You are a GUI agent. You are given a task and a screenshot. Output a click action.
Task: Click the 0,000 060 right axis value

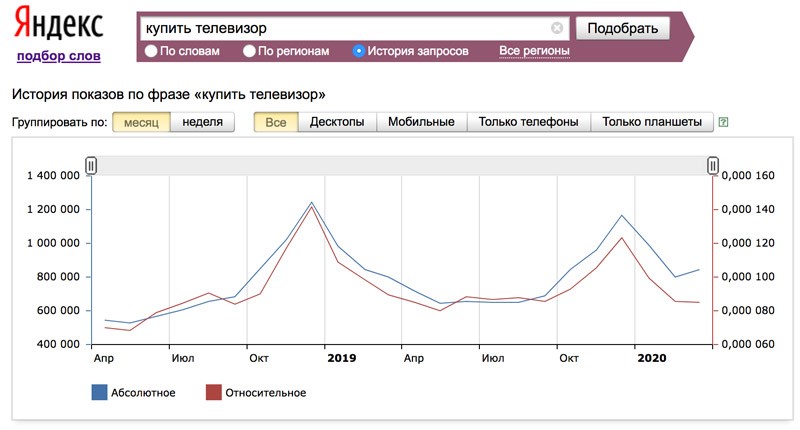(748, 344)
